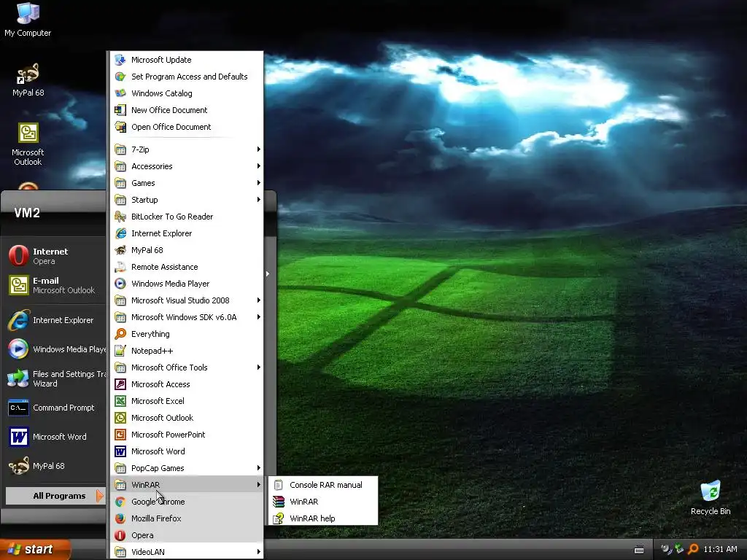The height and width of the screenshot is (560, 747).
Task: Click the Google Chrome icon
Action: pyautogui.click(x=120, y=502)
